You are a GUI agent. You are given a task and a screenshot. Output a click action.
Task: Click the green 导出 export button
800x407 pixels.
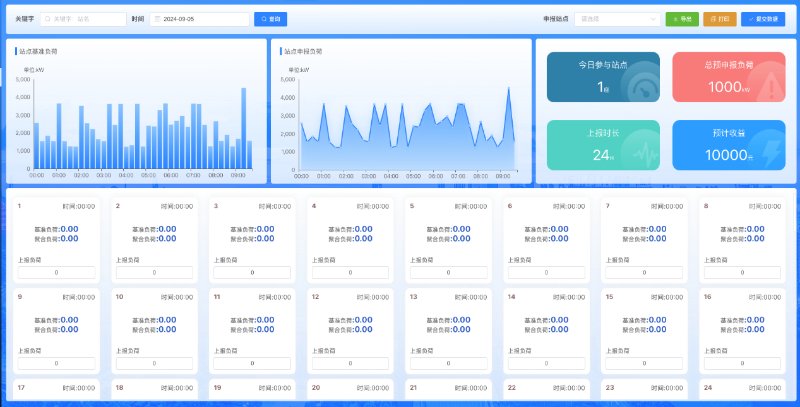(x=682, y=19)
